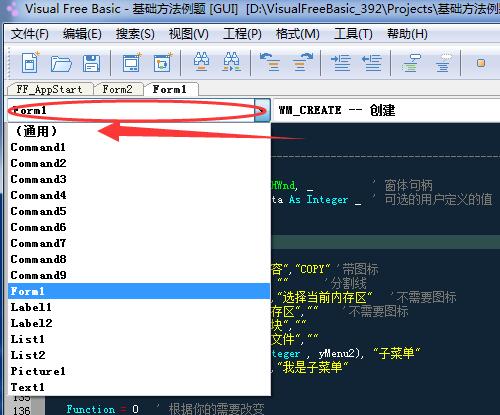Click the New form window icon
This screenshot has width=500, height=415.
(131, 62)
